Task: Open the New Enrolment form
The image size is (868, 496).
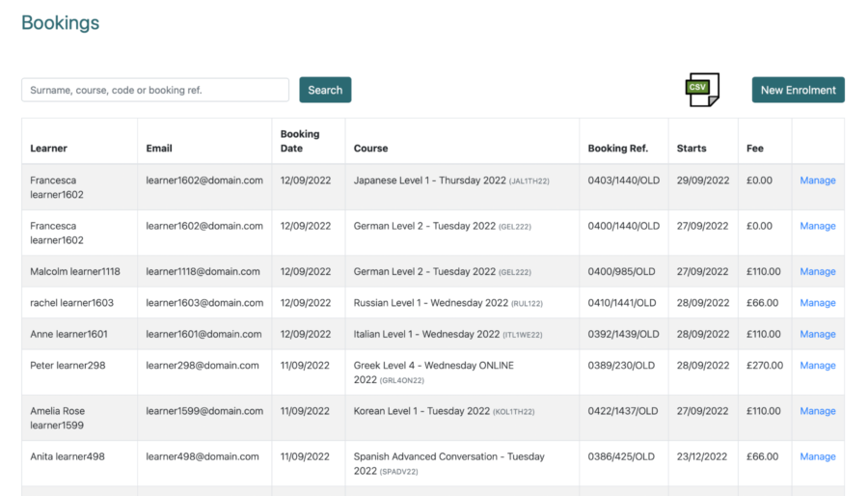Action: tap(798, 90)
